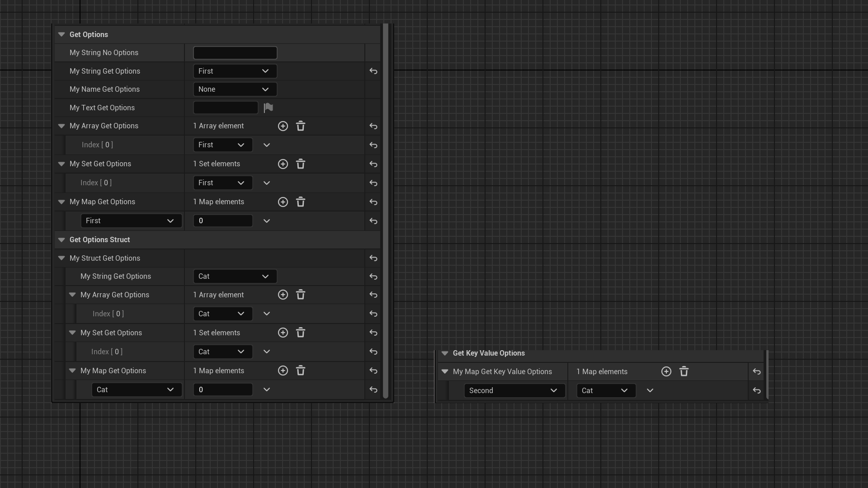The image size is (868, 488).
Task: Click the My String No Options text field
Action: [x=235, y=53]
